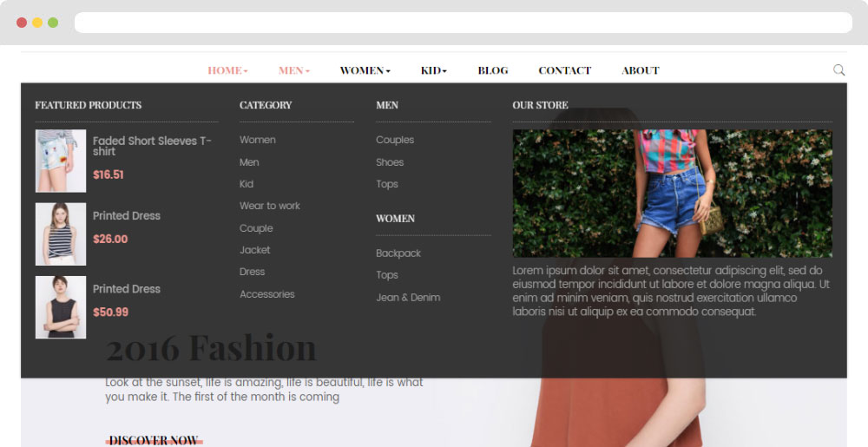868x447 pixels.
Task: Click the CATEGORY column heading
Action: (x=265, y=105)
